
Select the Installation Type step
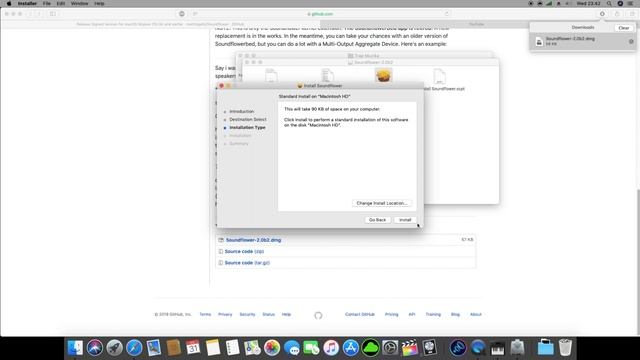pyautogui.click(x=247, y=127)
